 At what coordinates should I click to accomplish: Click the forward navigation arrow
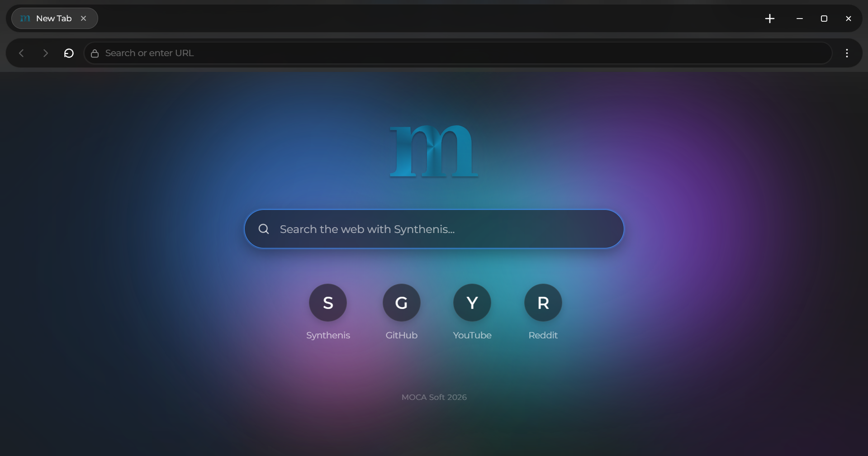pyautogui.click(x=45, y=53)
